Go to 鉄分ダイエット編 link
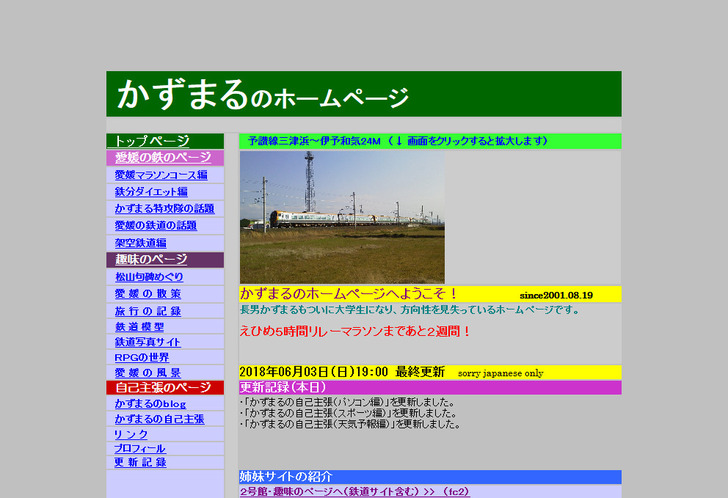728x498 pixels. 150,192
